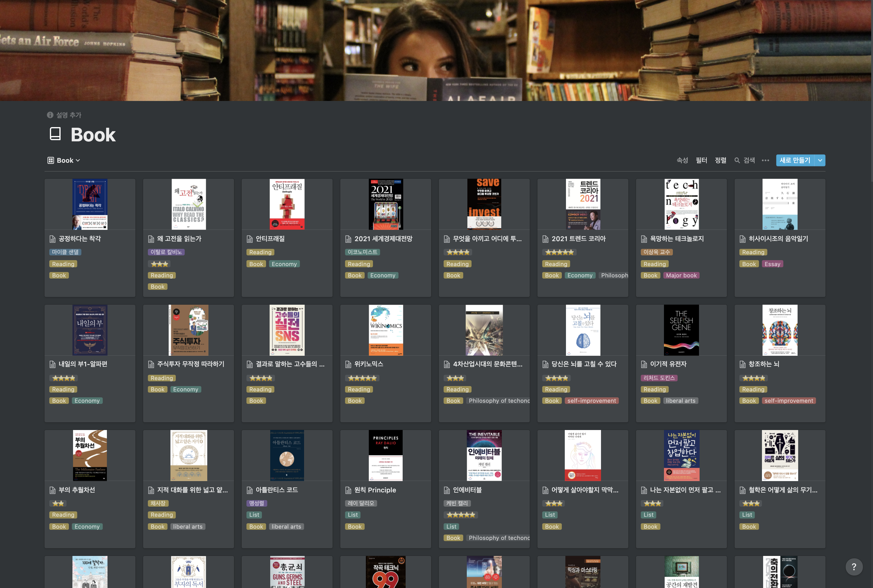Open 속성 properties menu
The width and height of the screenshot is (873, 588).
pyautogui.click(x=682, y=160)
